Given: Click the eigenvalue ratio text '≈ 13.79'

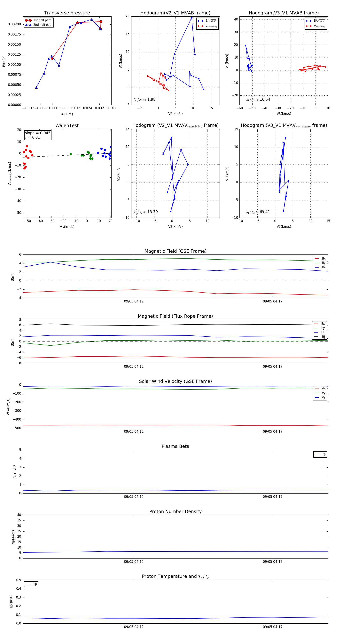Looking at the screenshot, I should click(150, 212).
